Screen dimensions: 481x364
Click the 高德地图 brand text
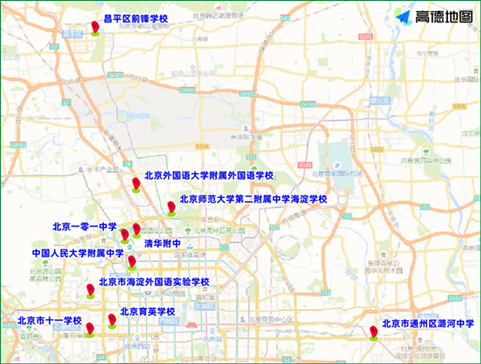pyautogui.click(x=444, y=17)
